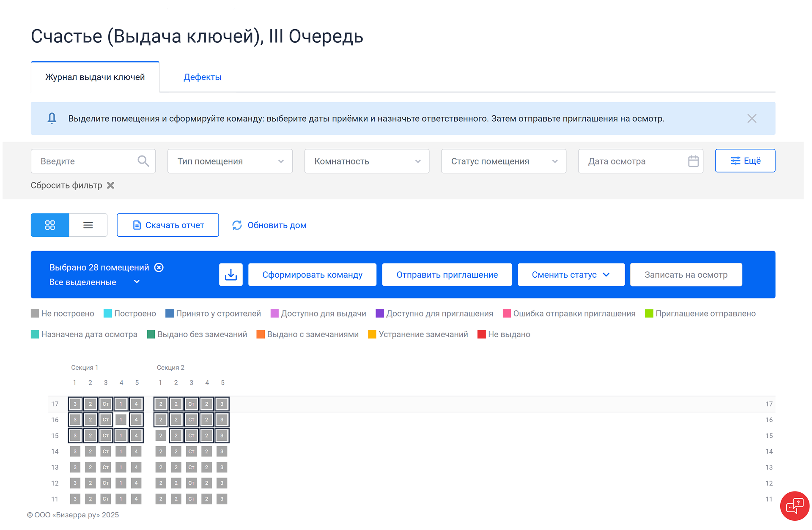This screenshot has width=812, height=530.
Task: Select floor 12 apartment in Секция 1 column 4
Action: pyautogui.click(x=121, y=483)
